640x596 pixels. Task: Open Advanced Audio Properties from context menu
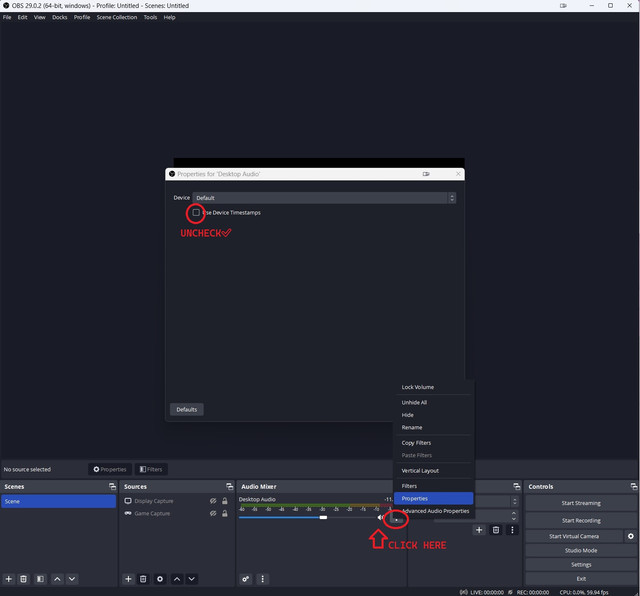tap(433, 511)
